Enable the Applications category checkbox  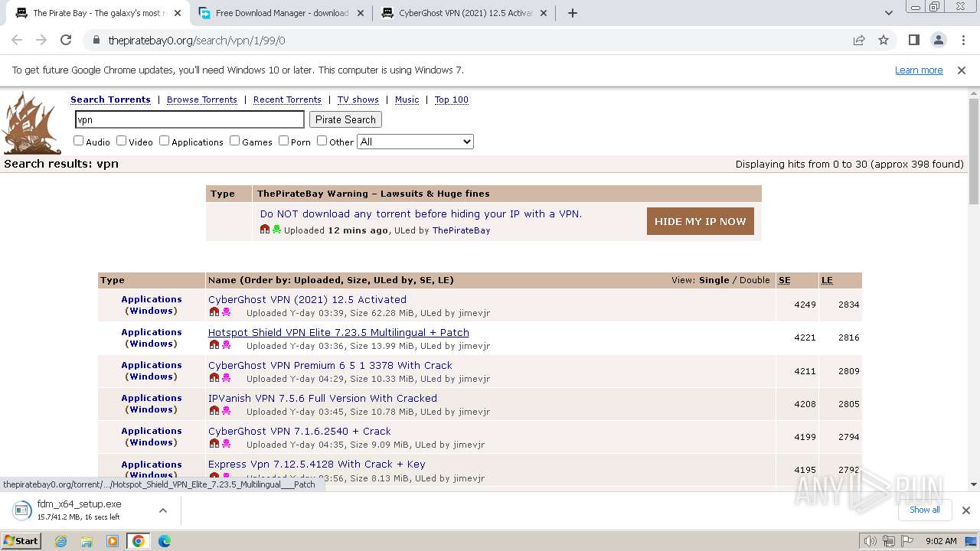coord(164,141)
